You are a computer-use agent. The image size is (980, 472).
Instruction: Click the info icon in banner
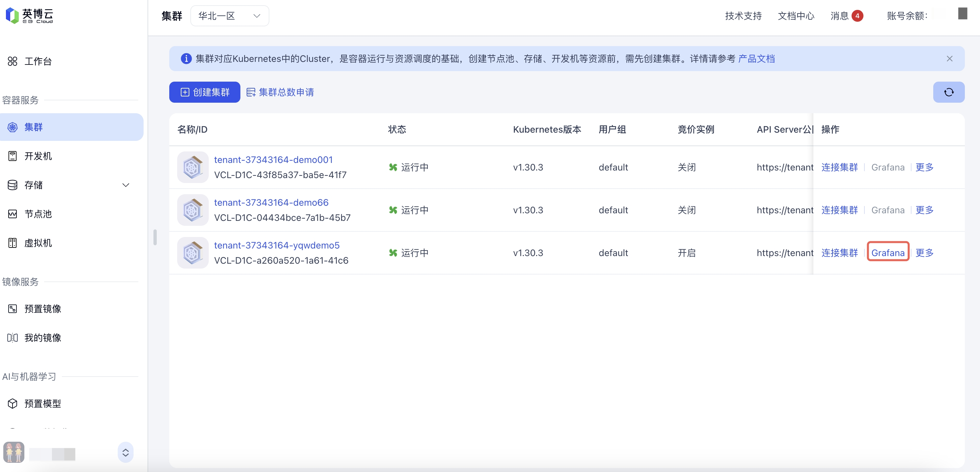coord(186,59)
